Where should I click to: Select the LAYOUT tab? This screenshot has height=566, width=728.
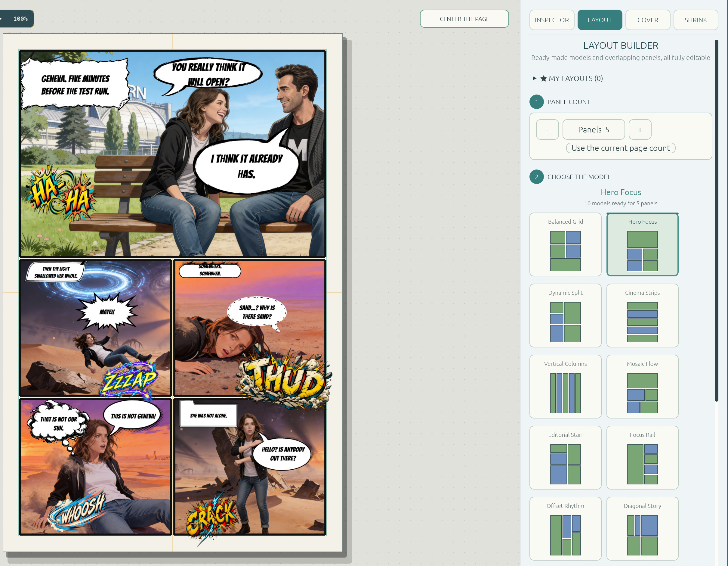[x=600, y=20]
